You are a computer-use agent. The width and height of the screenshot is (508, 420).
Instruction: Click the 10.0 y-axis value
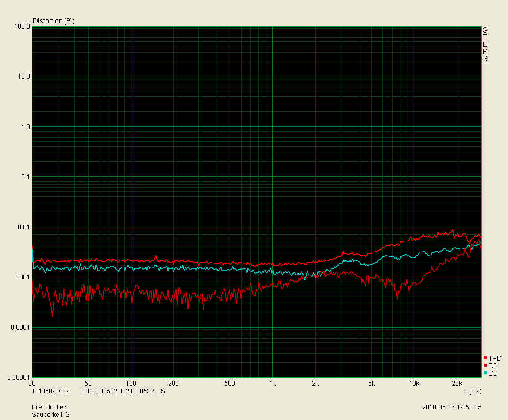pos(23,76)
